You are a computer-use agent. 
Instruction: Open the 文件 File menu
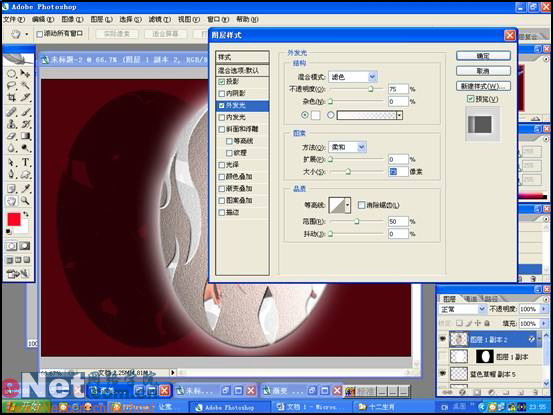[x=14, y=19]
